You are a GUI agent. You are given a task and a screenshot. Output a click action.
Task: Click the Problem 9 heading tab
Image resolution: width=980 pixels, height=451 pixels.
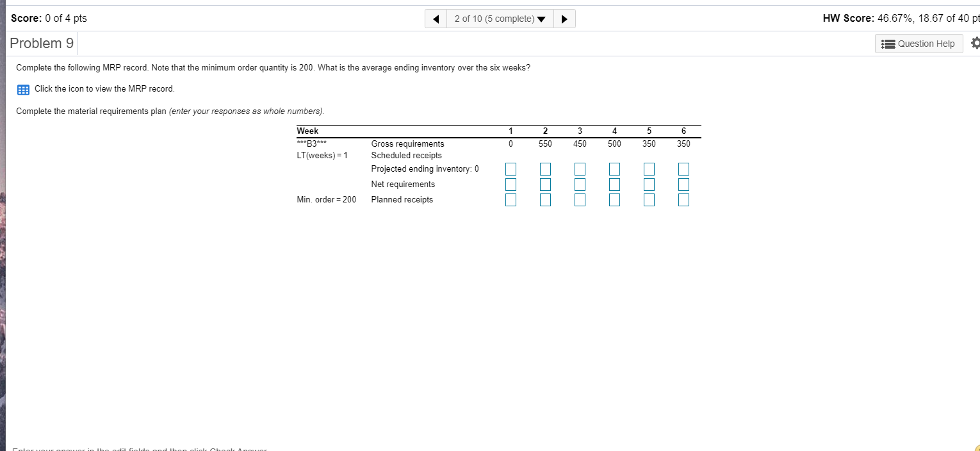pyautogui.click(x=42, y=43)
